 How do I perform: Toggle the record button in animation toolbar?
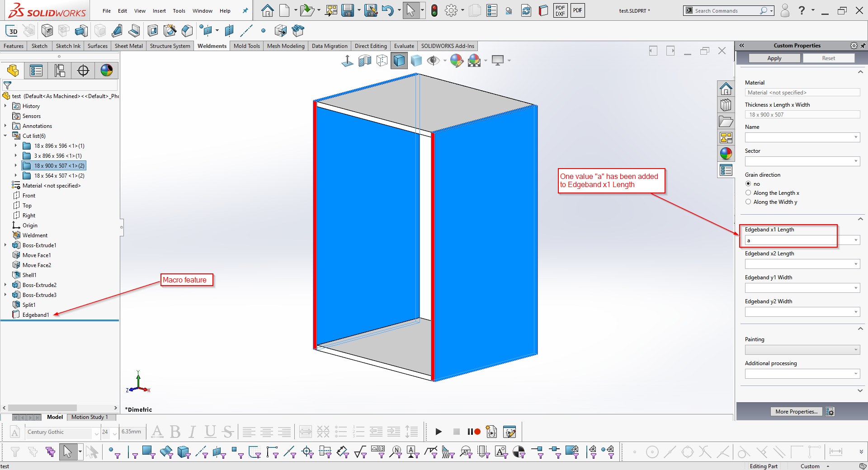tap(474, 432)
